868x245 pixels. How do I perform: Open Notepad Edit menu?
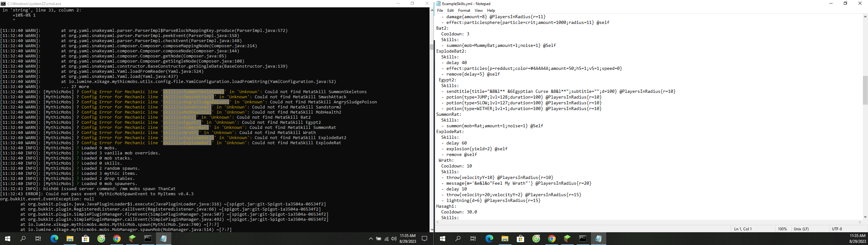click(x=451, y=11)
